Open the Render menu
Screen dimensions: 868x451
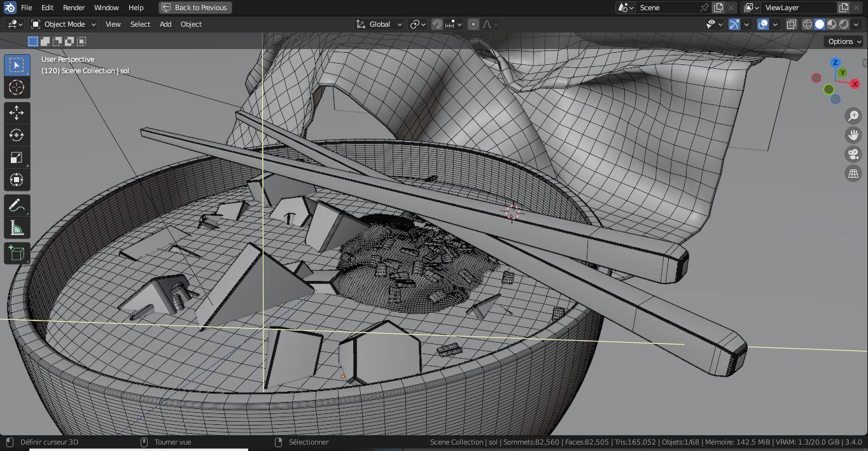74,8
